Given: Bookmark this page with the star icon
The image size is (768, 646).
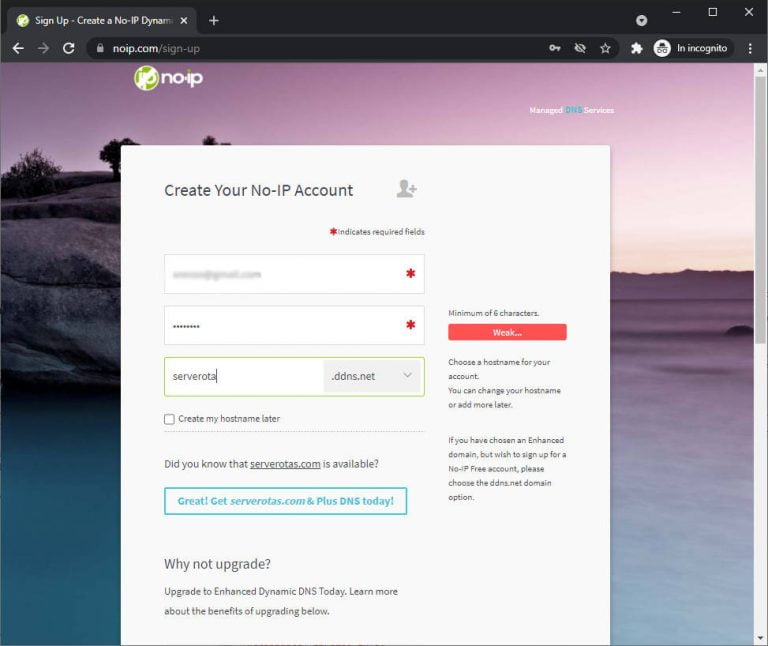Looking at the screenshot, I should 605,48.
